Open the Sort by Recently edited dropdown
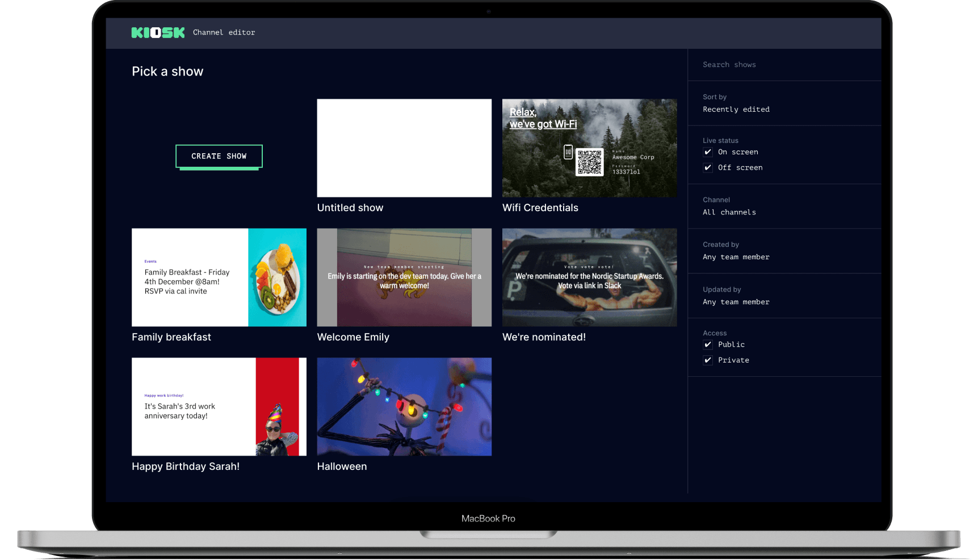The width and height of the screenshot is (978, 560). pos(736,110)
